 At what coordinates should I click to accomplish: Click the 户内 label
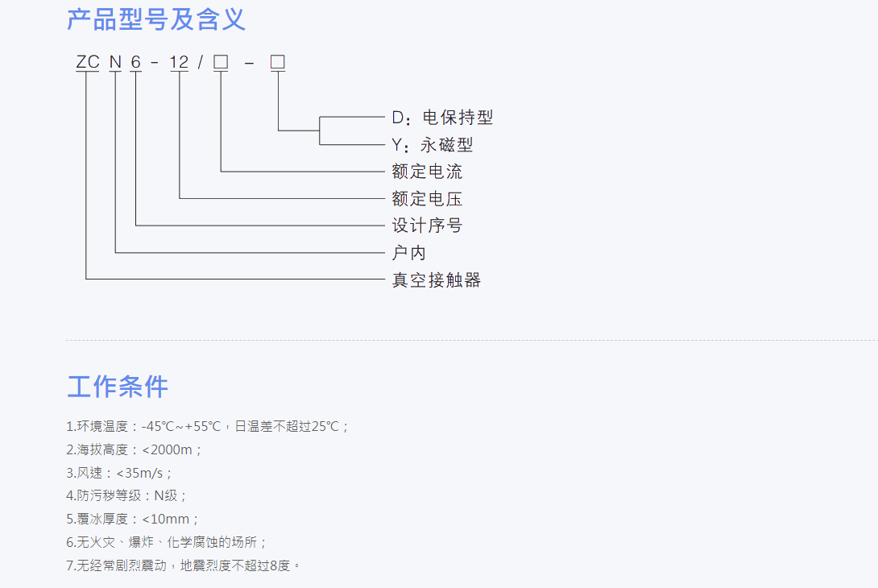click(408, 252)
